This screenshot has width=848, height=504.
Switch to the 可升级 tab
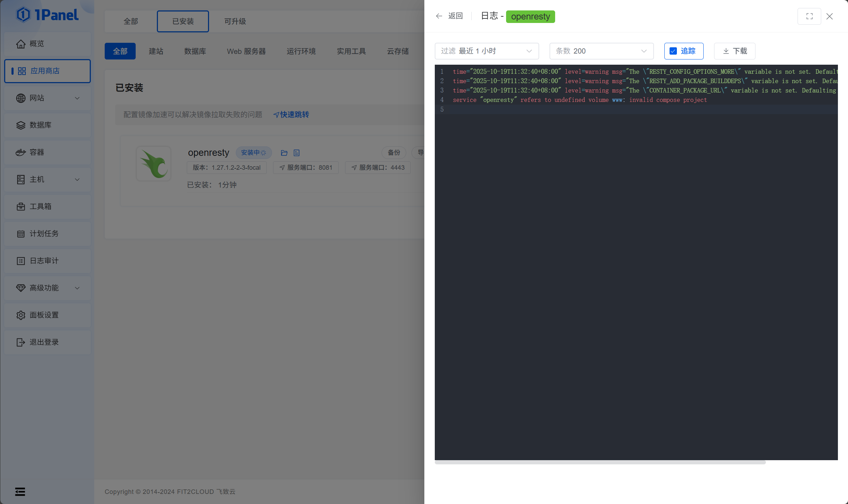pos(235,22)
